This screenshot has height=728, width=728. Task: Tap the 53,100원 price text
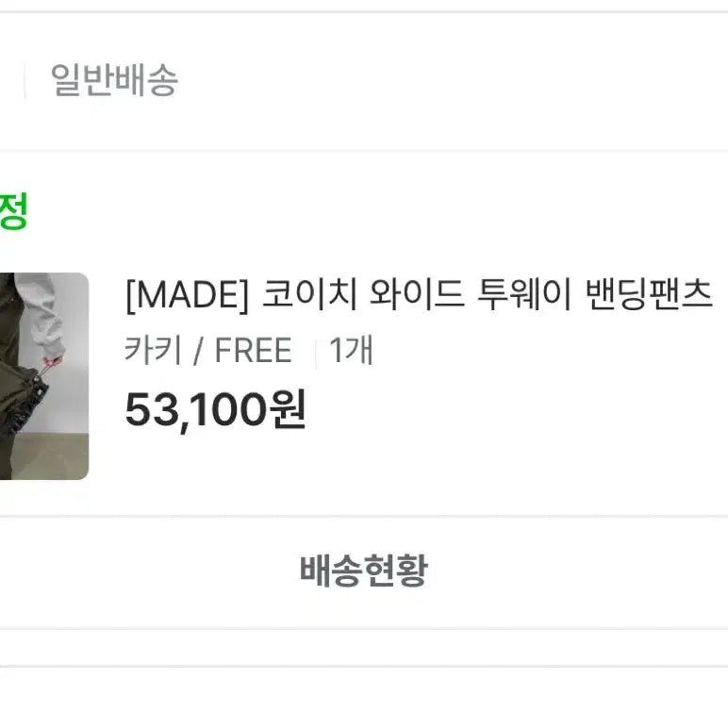(x=215, y=408)
